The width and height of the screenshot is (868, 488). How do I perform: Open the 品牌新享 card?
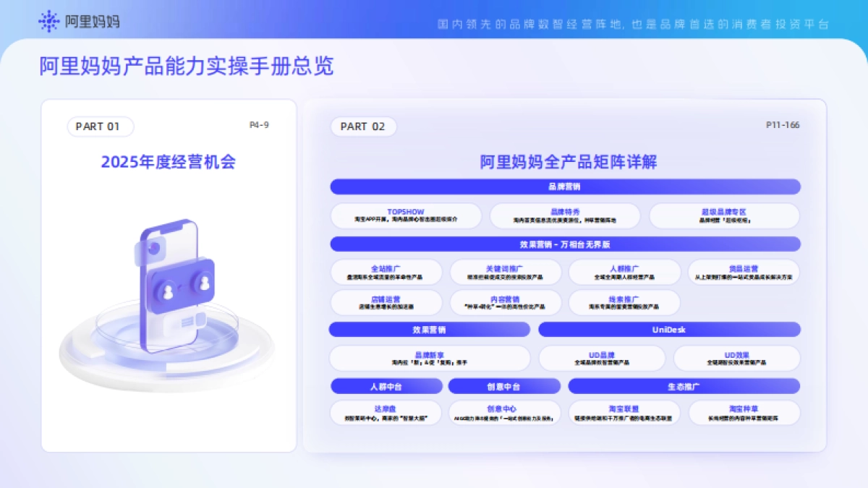tap(430, 358)
